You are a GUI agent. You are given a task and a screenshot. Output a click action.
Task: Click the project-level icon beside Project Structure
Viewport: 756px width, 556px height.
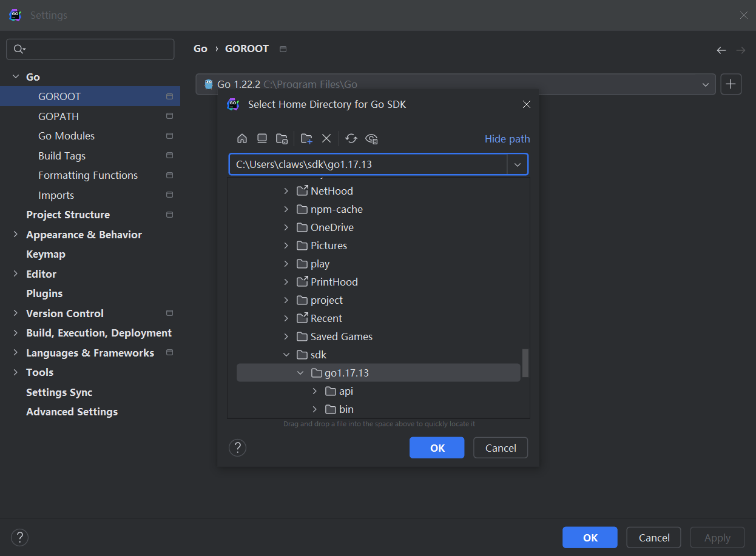click(169, 215)
